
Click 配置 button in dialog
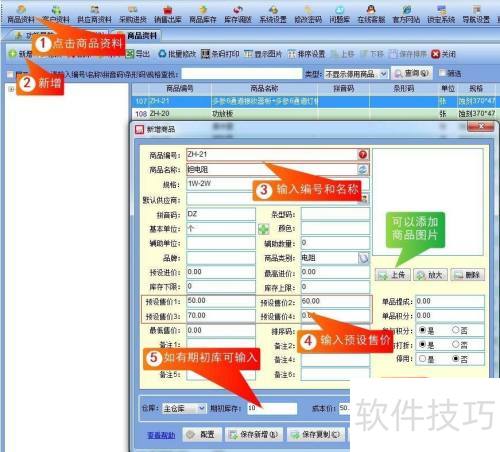coord(201,434)
